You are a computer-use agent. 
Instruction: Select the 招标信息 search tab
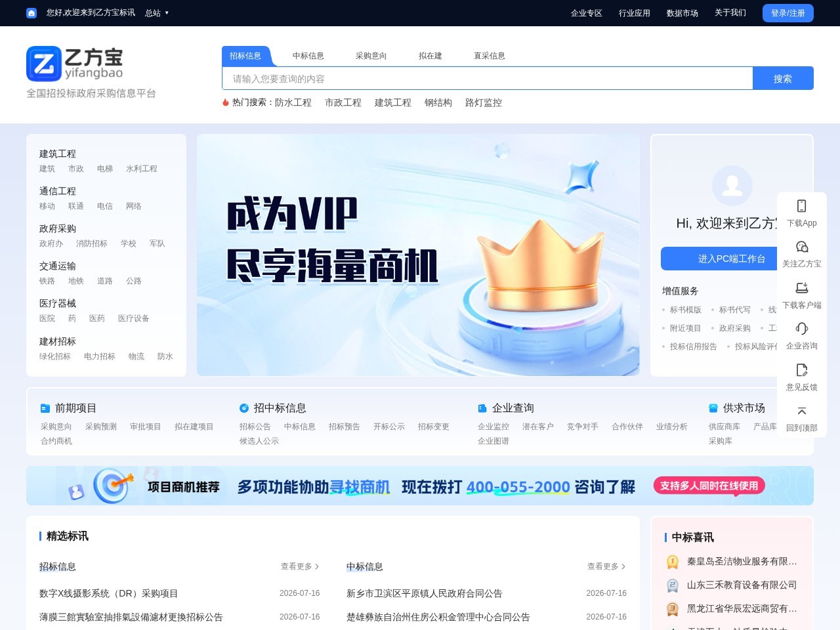(245, 56)
